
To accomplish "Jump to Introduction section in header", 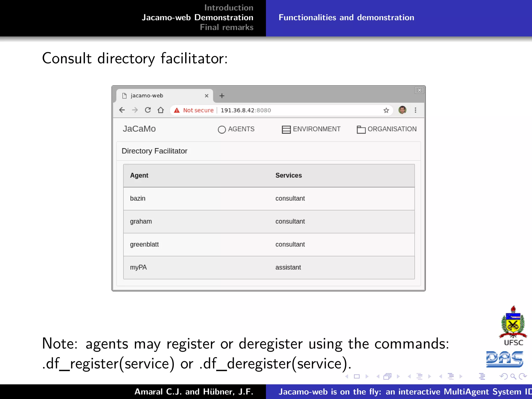I will point(229,8).
